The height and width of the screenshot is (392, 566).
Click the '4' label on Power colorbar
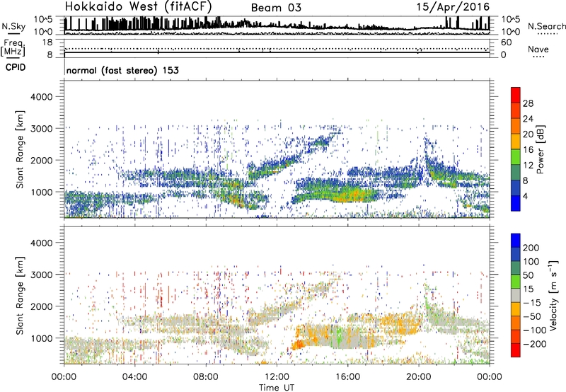(x=525, y=196)
